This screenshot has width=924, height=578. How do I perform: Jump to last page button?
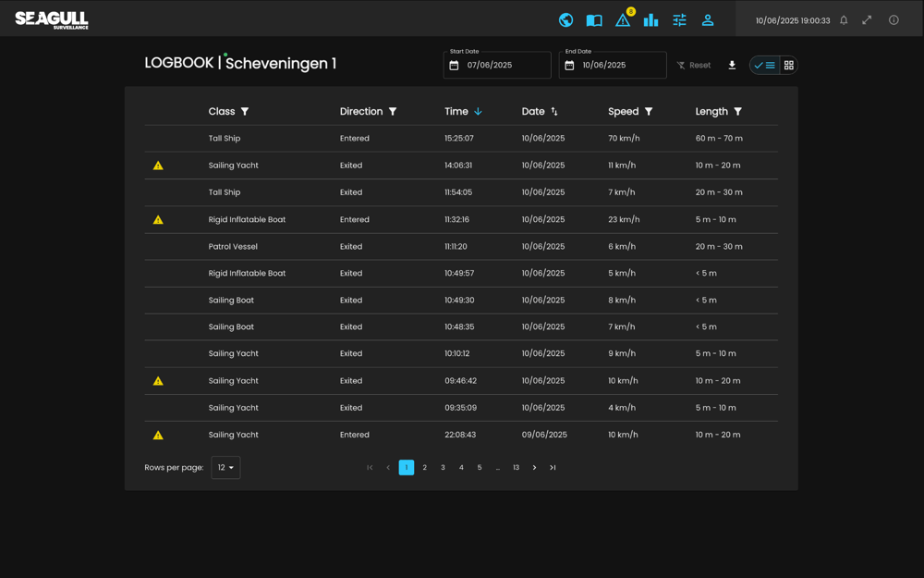pos(553,468)
